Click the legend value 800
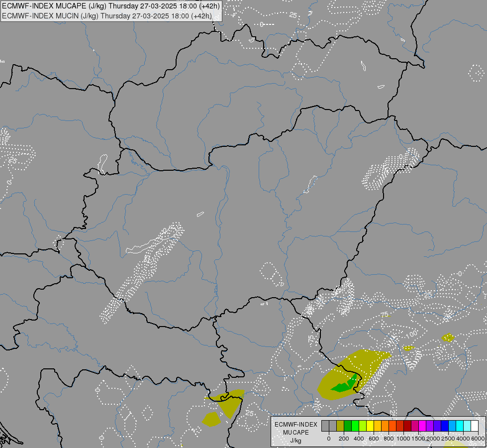This screenshot has width=487, height=448. coord(389,439)
